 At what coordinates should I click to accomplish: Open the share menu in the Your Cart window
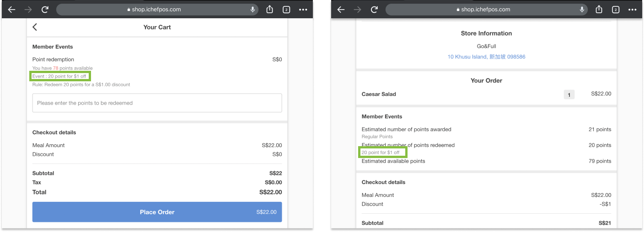pos(269,10)
